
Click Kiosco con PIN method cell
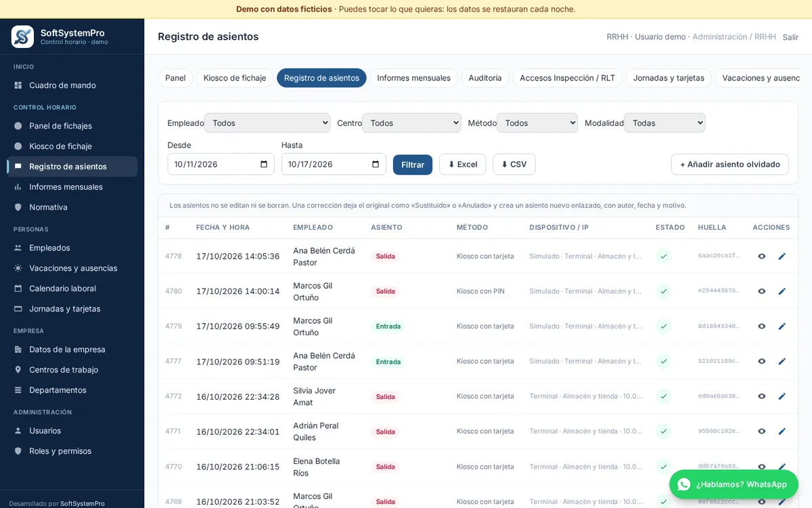point(480,291)
